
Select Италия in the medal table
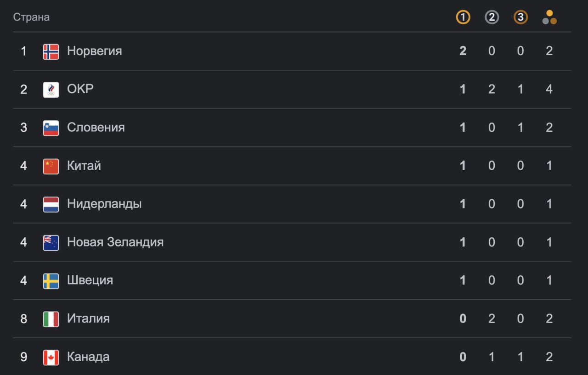click(x=88, y=318)
